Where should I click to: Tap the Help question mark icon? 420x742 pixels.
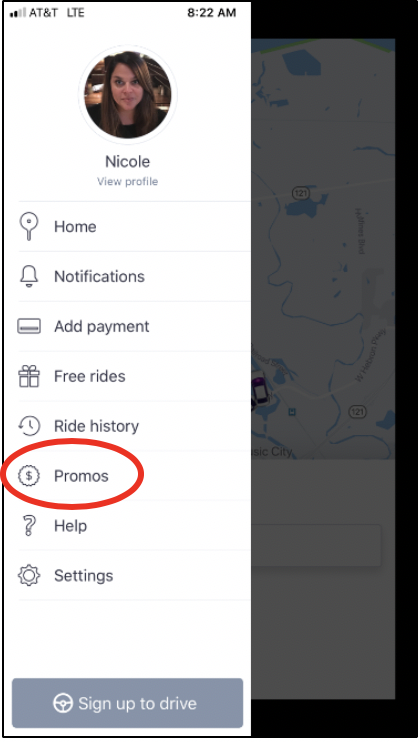click(29, 526)
